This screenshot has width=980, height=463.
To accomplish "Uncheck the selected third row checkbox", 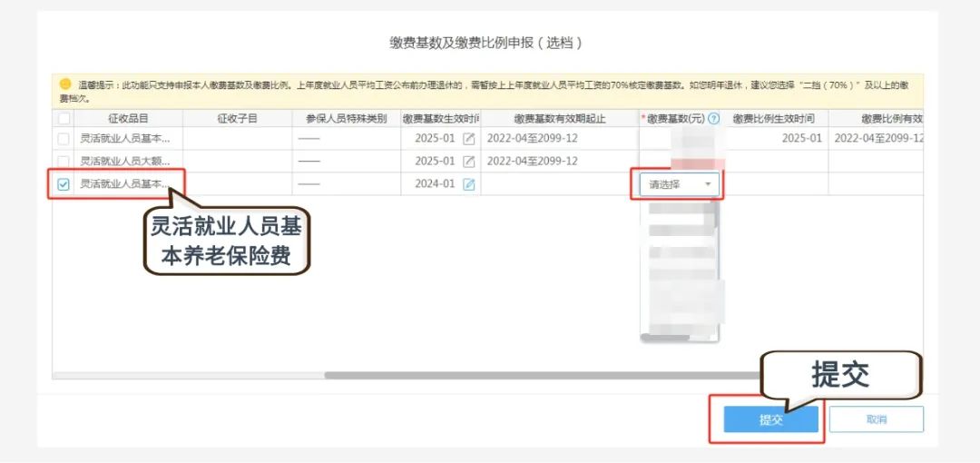I will click(64, 184).
